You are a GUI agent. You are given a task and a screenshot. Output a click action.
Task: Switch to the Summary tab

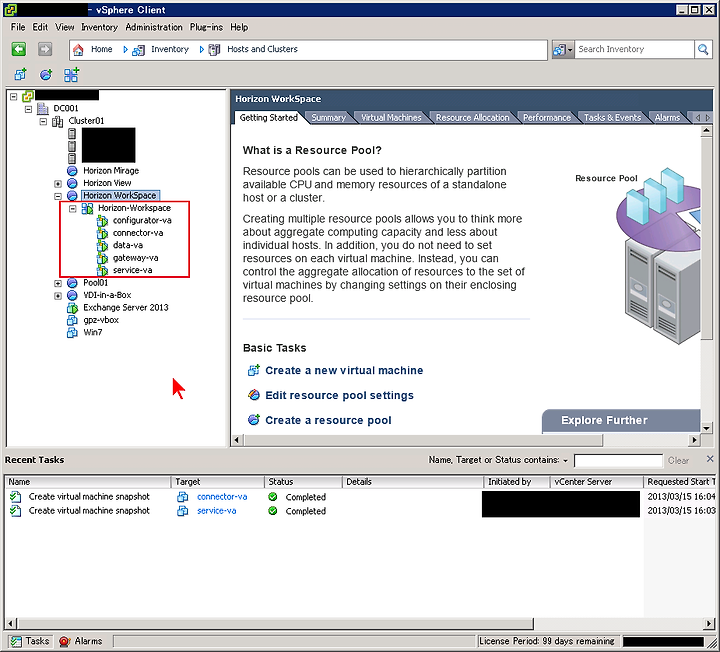coord(329,118)
